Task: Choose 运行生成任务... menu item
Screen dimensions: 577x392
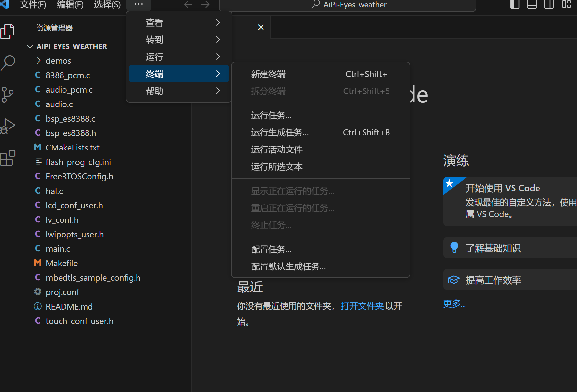Action: (320, 132)
